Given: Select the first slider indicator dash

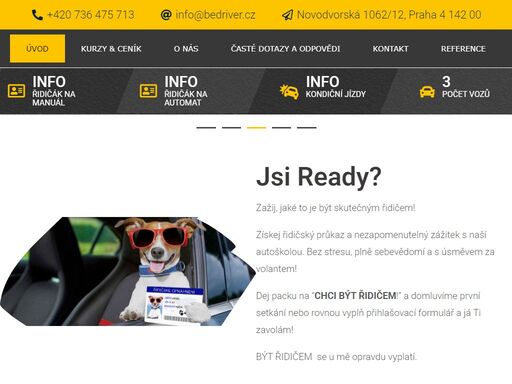Looking at the screenshot, I should pos(206,127).
